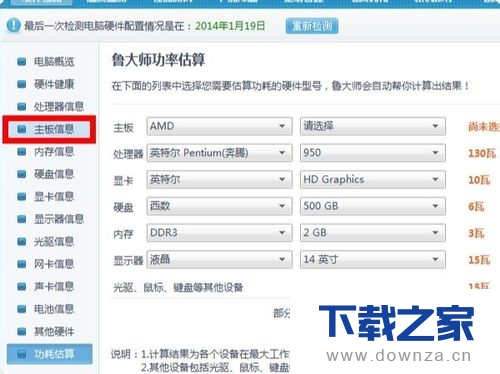This screenshot has width=500, height=374.
Task: Open 光驱信息 sidebar item
Action: 54,241
